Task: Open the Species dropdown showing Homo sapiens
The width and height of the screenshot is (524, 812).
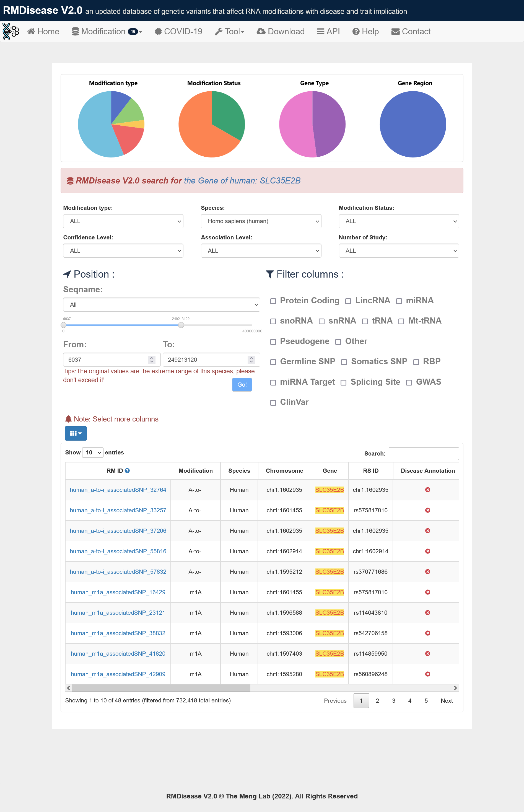Action: coord(261,221)
